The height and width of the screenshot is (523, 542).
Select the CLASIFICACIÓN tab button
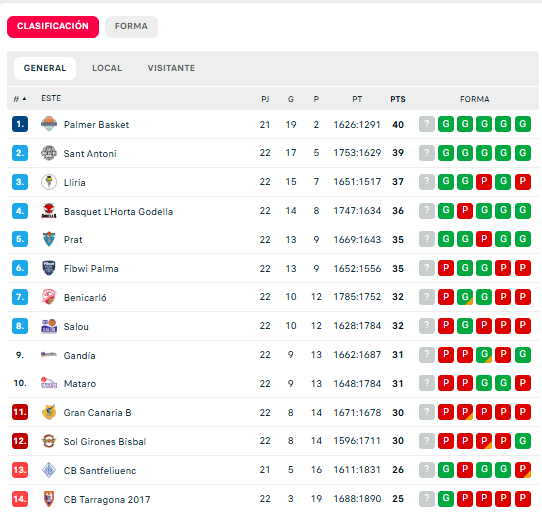click(53, 26)
